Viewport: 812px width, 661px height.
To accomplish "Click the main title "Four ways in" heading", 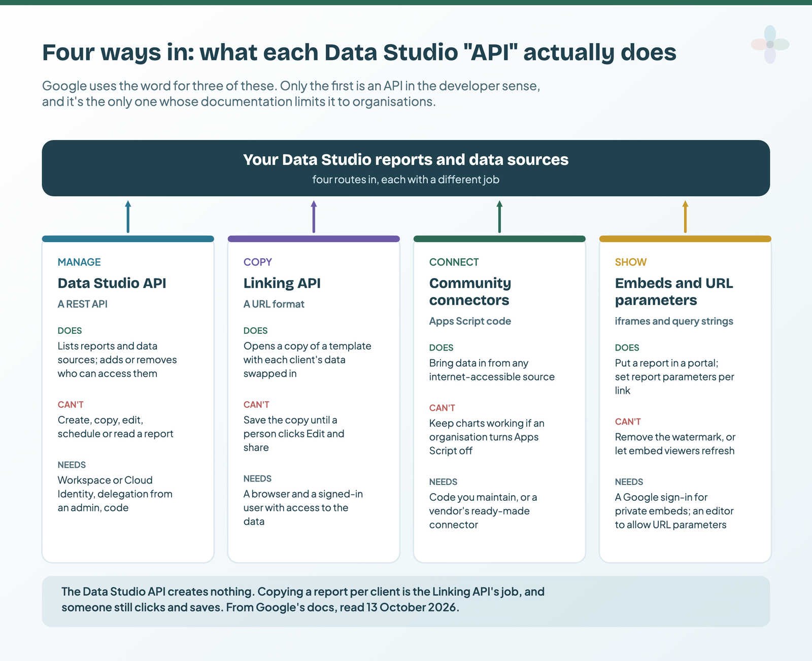I will point(359,52).
